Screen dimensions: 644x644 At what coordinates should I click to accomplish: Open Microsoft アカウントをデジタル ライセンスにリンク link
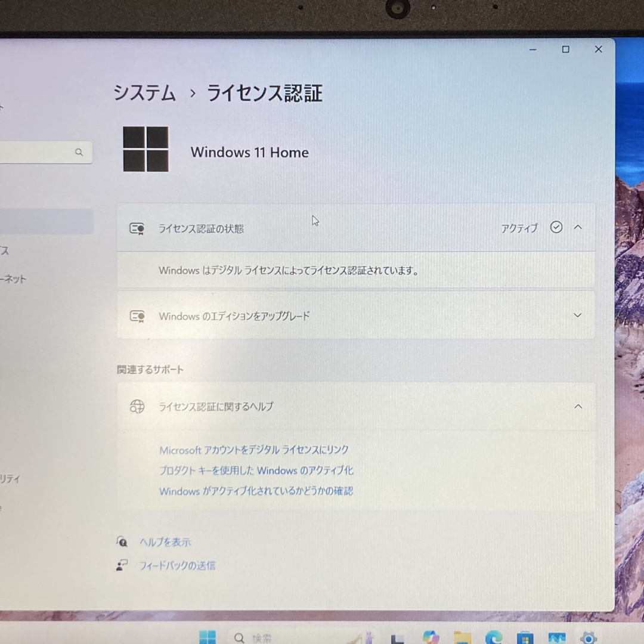[x=254, y=450]
